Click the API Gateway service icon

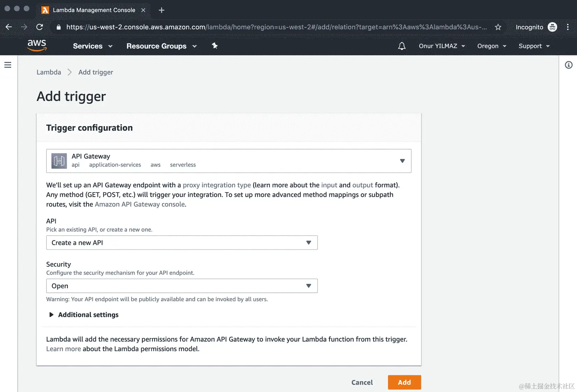(x=59, y=161)
